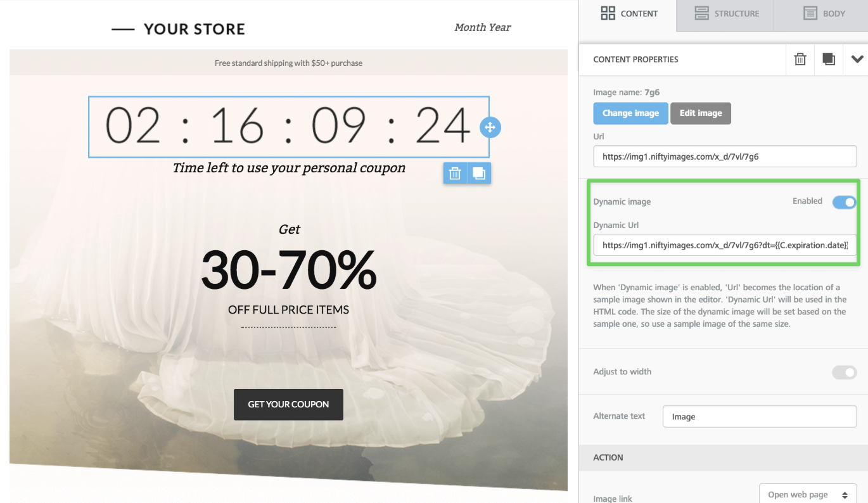Delete block using floating trash icon
Viewport: 868px width, 503px height.
coord(455,173)
